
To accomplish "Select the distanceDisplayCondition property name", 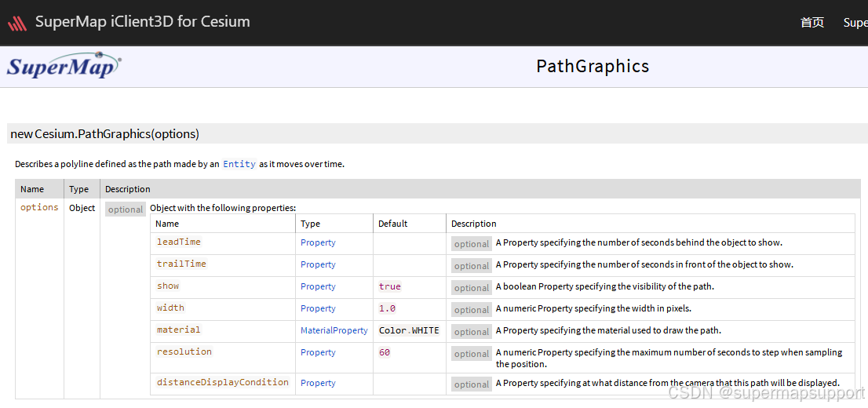I will click(x=223, y=382).
